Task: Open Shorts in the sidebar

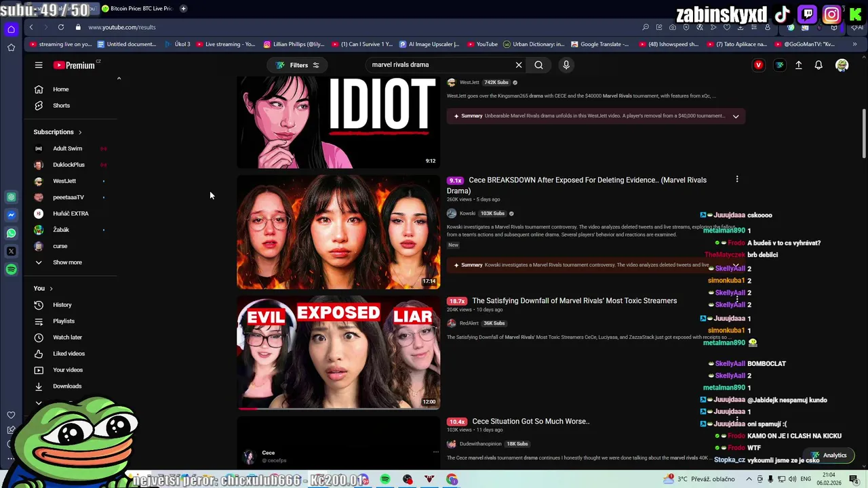Action: pyautogui.click(x=61, y=106)
